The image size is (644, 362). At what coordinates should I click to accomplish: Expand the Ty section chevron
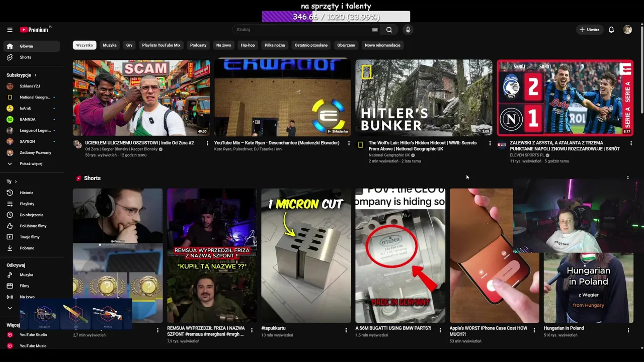[16, 182]
